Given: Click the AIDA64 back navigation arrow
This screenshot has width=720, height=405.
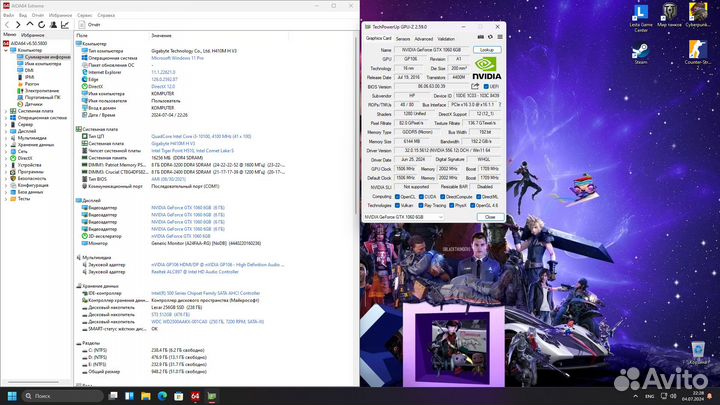Looking at the screenshot, I should [7, 25].
